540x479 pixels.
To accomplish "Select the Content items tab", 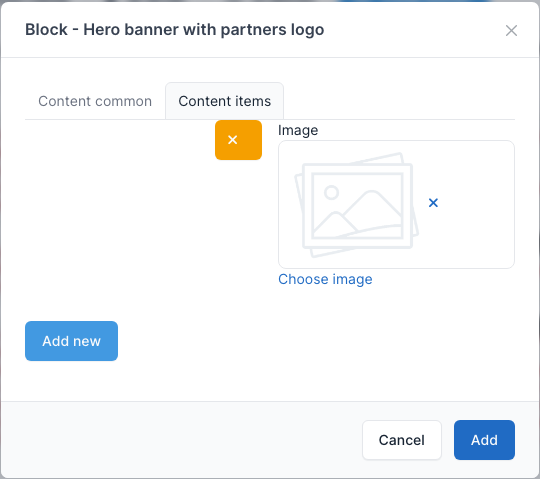I will [225, 101].
